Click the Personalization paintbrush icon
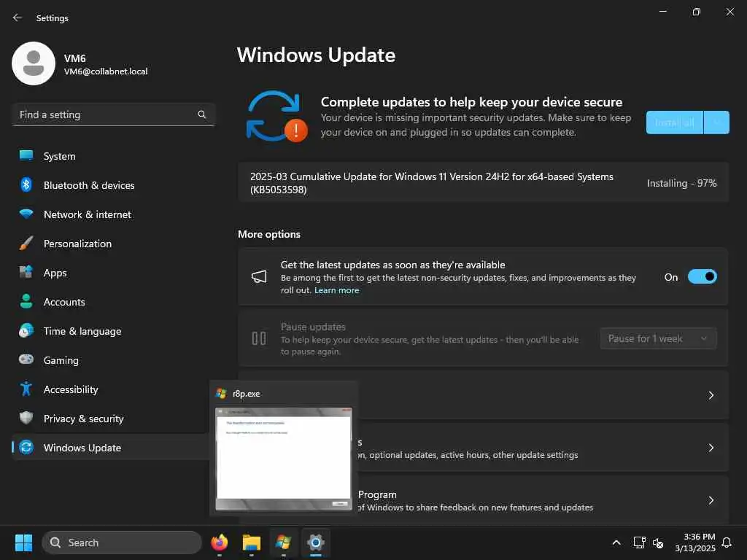Screen dimensions: 747x560 26,243
